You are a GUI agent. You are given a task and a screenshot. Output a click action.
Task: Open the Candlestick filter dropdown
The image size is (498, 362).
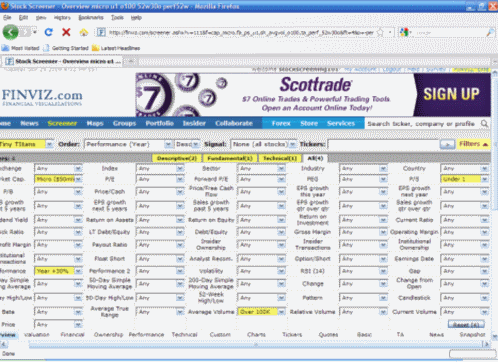point(464,298)
